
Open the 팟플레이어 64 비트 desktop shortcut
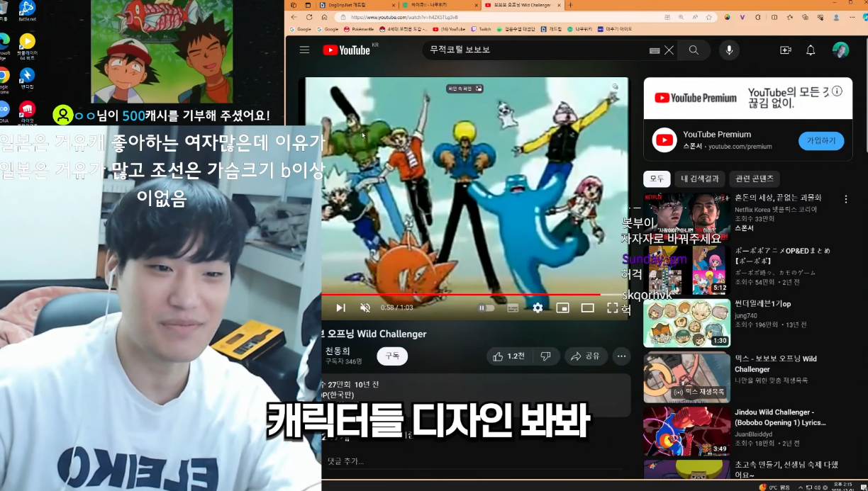point(27,46)
